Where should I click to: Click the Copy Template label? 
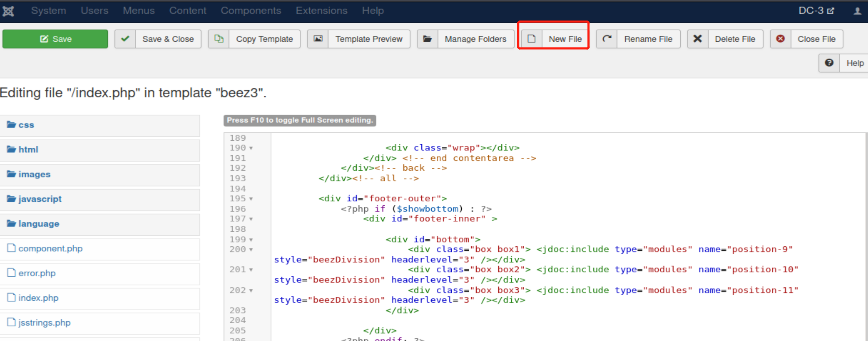pyautogui.click(x=264, y=39)
